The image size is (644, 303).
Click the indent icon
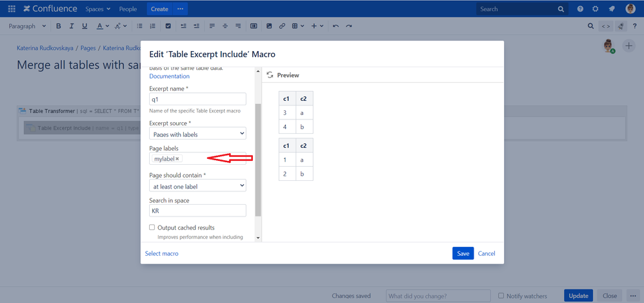197,26
